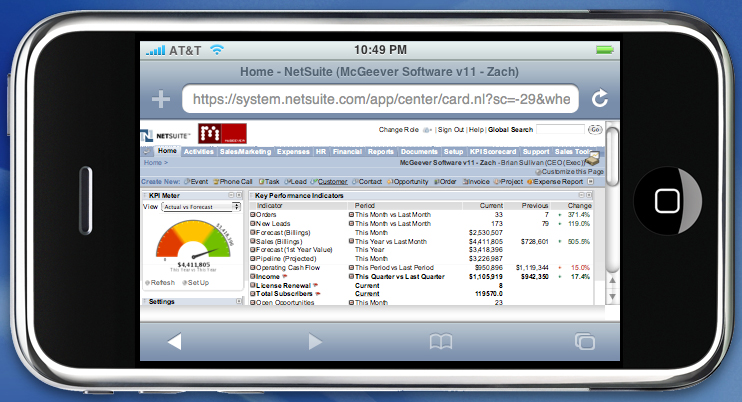Expand the New Leads indicator row
742x402 pixels.
click(x=253, y=223)
